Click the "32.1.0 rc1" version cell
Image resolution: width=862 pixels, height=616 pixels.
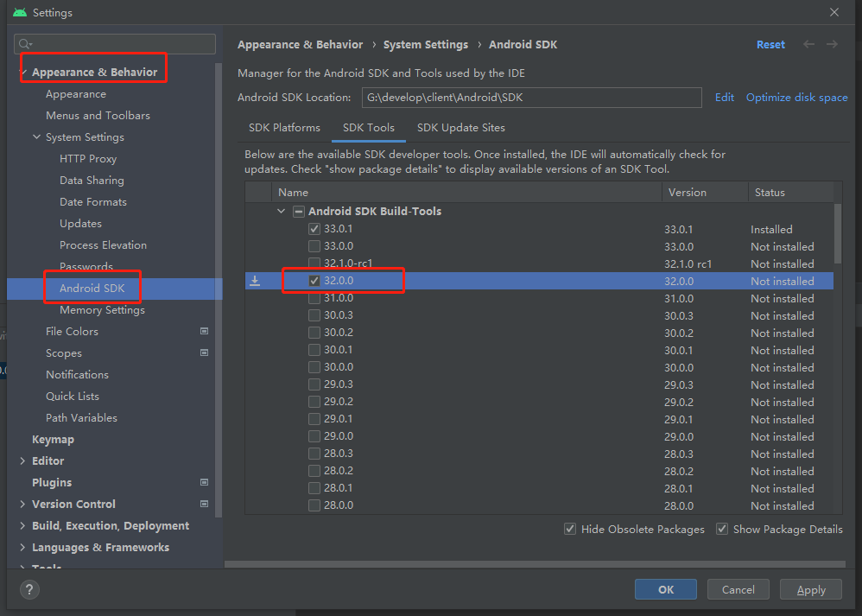[688, 264]
